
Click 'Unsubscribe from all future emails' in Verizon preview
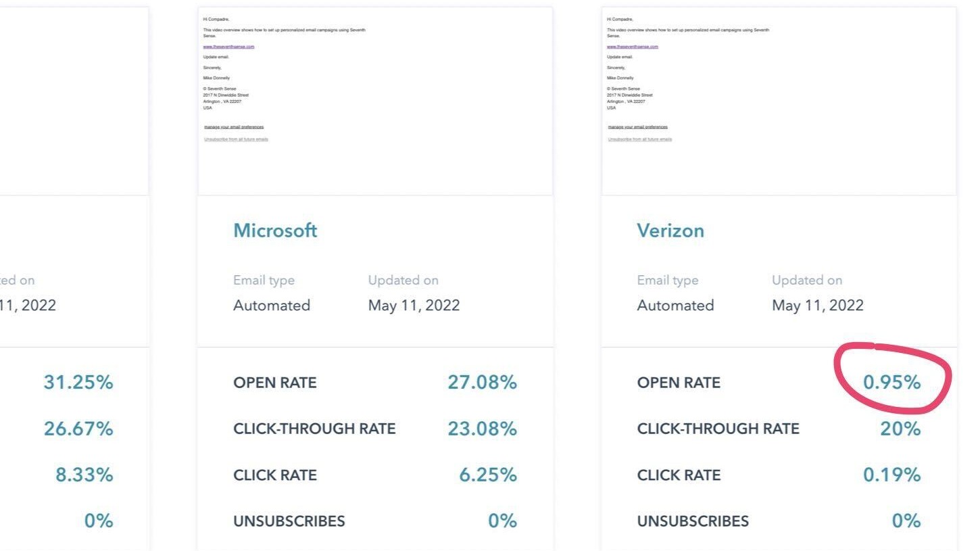point(639,139)
